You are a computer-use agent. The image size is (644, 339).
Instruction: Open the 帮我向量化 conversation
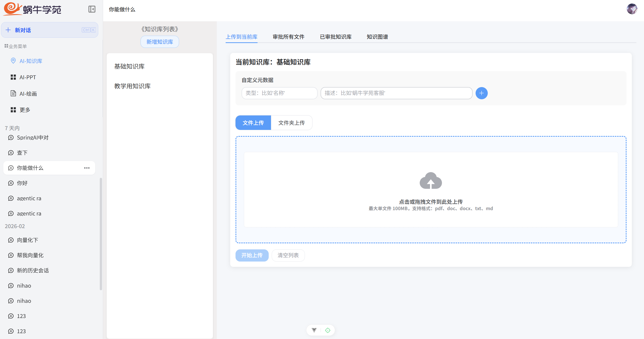[x=49, y=255]
